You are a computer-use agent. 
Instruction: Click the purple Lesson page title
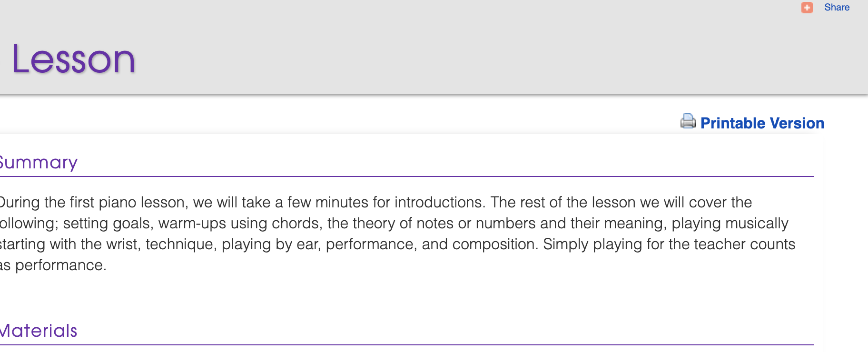point(74,59)
